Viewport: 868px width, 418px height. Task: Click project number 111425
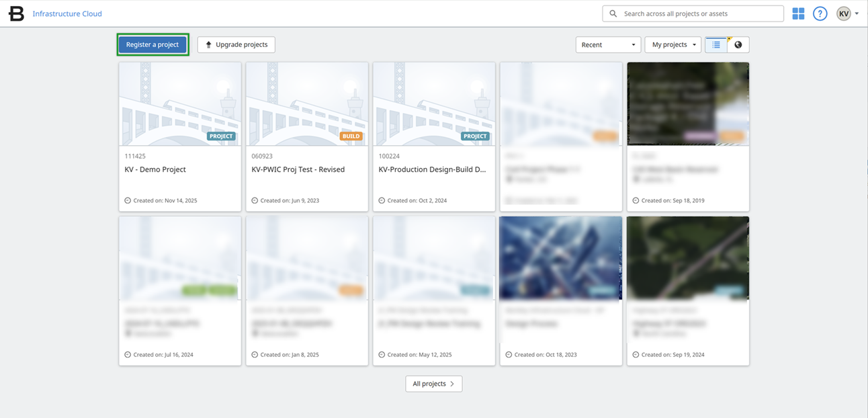[135, 156]
